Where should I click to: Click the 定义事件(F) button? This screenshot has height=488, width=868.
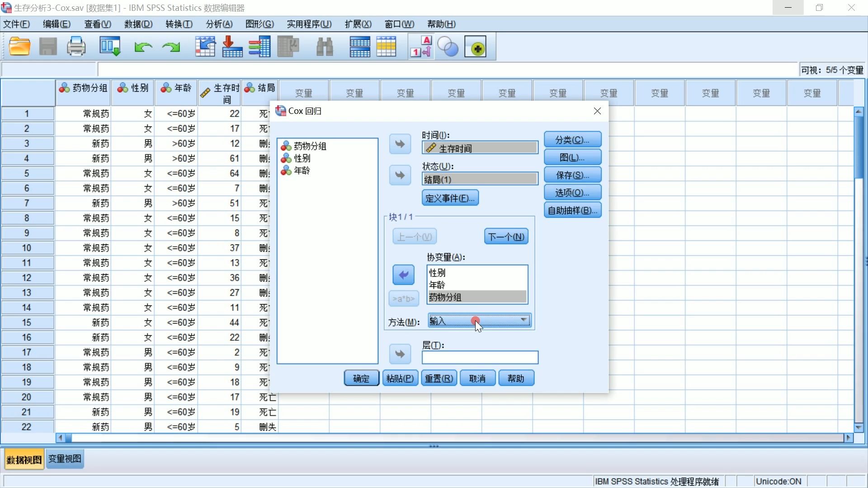pos(450,197)
